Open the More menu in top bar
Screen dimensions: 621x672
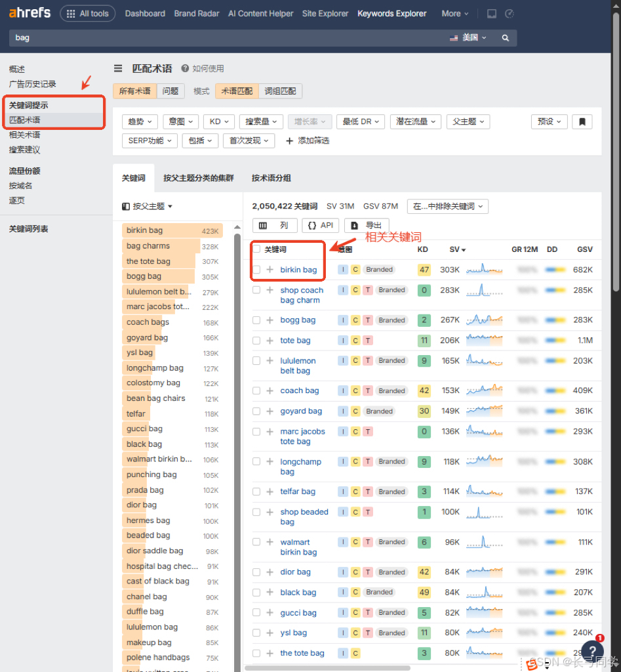(455, 14)
